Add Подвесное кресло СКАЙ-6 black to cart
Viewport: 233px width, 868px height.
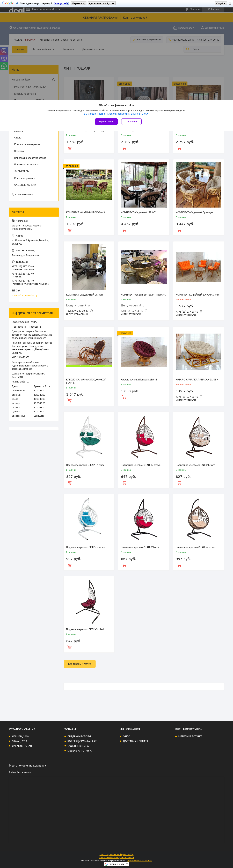point(69,647)
